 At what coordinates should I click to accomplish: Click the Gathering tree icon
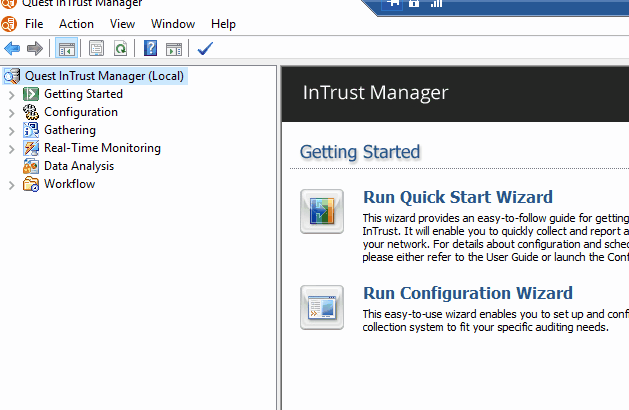pyautogui.click(x=31, y=130)
